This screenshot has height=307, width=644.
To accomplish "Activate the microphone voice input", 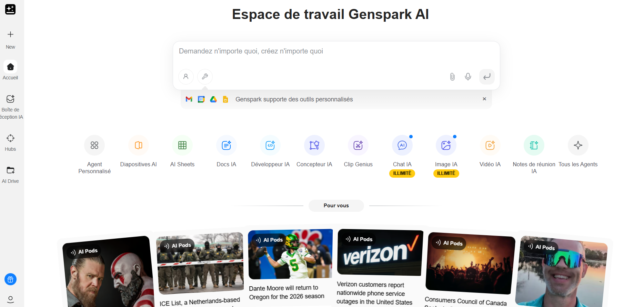I will click(x=468, y=77).
